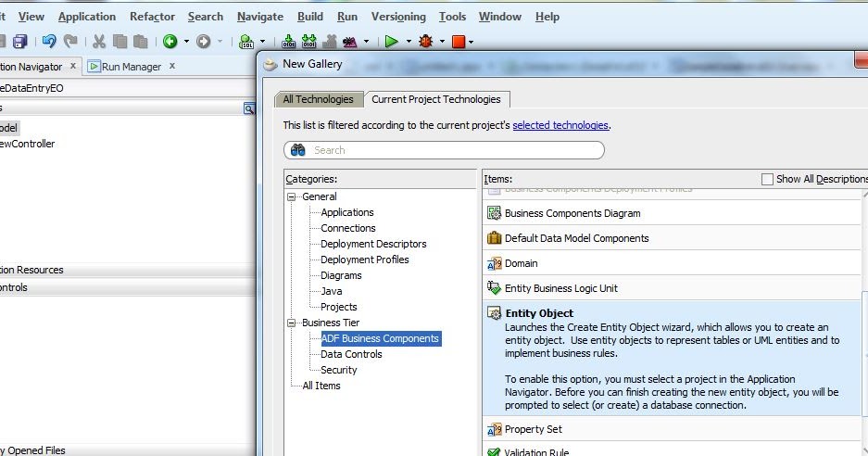Click the binoculars icon in the search box
The image size is (868, 456).
[298, 150]
